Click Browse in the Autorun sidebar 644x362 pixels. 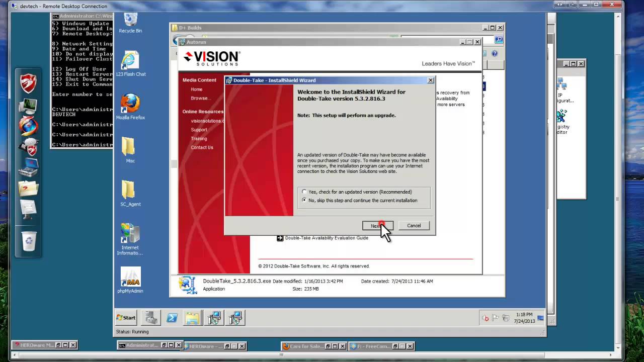(200, 98)
